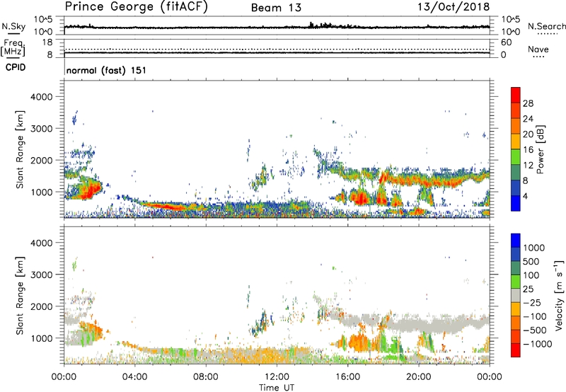Click the noise spike near 14:00 in N.Sky trace
566x392 pixels.
pos(311,25)
